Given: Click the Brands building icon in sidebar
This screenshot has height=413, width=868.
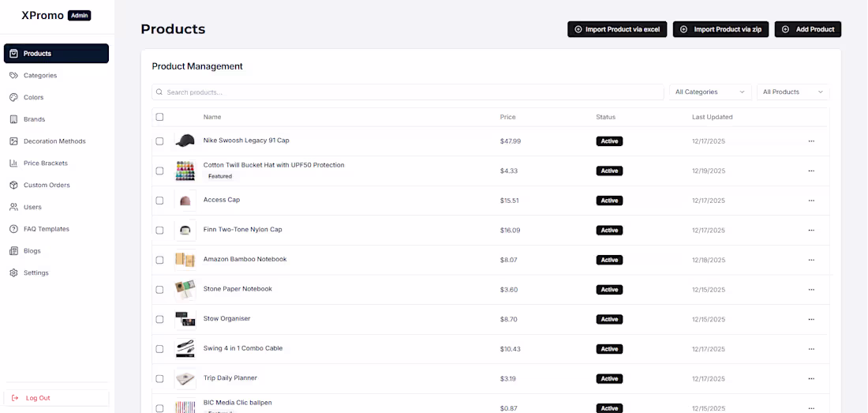Looking at the screenshot, I should click(14, 119).
